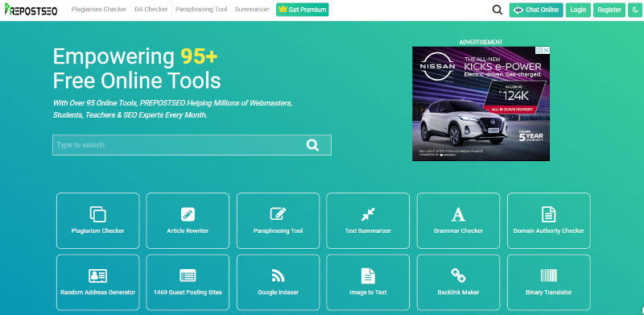Open the Backlink Maker label link
644x315 pixels.
[x=458, y=292]
